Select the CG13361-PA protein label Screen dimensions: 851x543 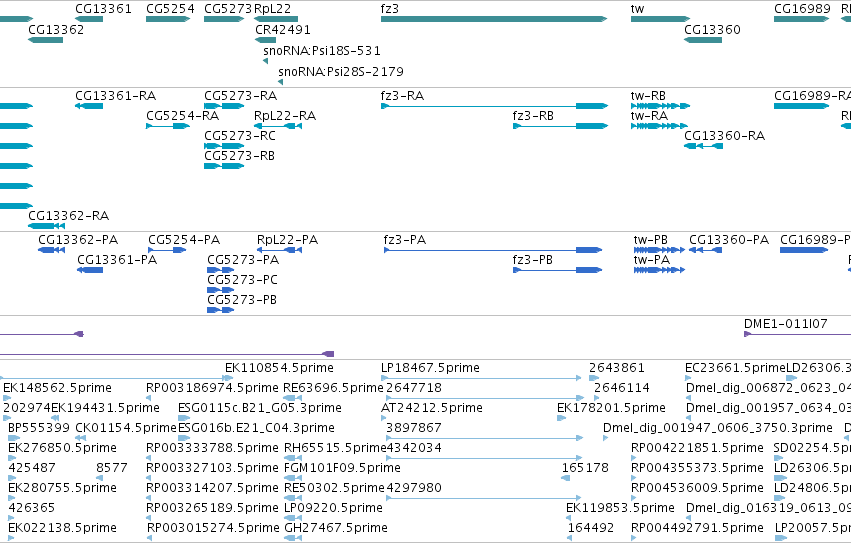[117, 260]
